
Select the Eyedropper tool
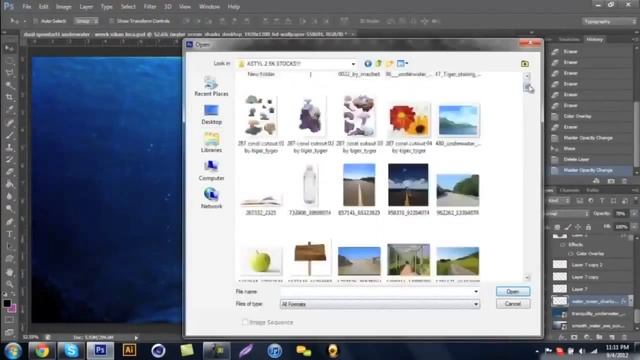pos(9,109)
